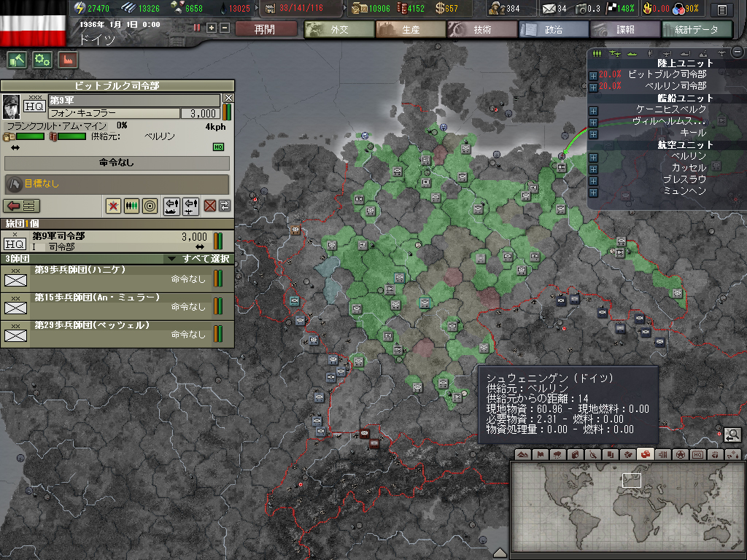Expand ミュンヘン air unit entry
The image size is (747, 560).
point(593,192)
